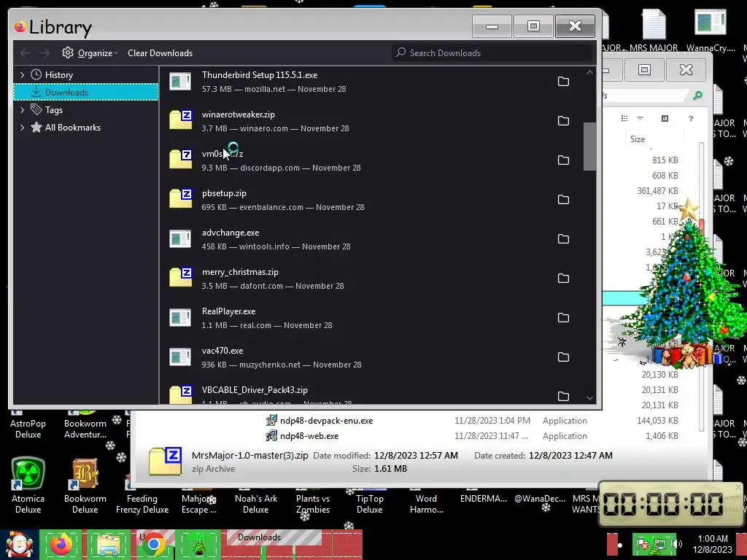Click the Christmas tree taskbar icon
Image resolution: width=747 pixels, height=560 pixels.
click(x=198, y=545)
